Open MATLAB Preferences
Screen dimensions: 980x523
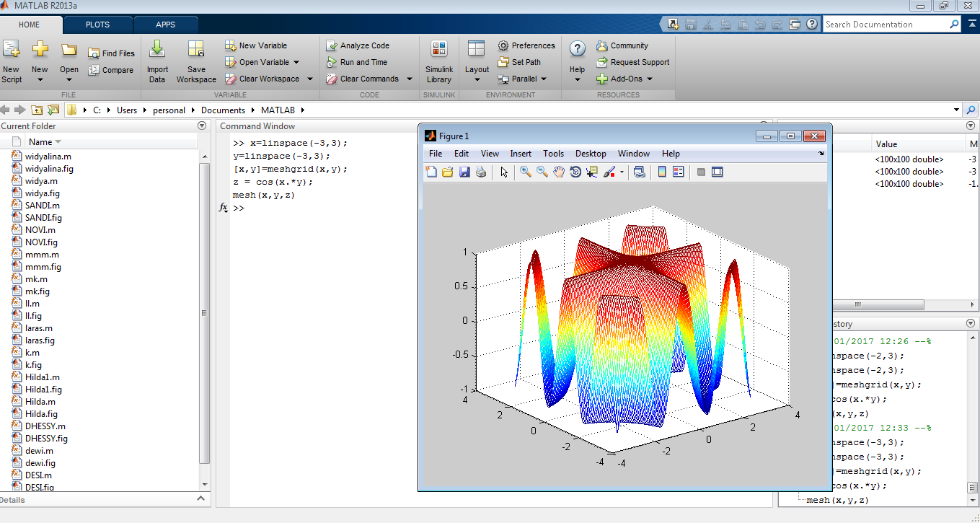(x=527, y=45)
